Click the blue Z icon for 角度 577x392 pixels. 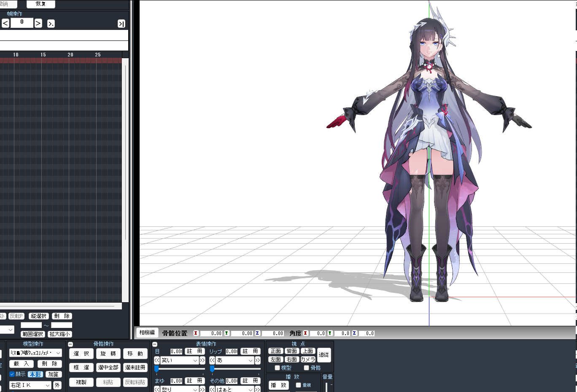pos(354,333)
